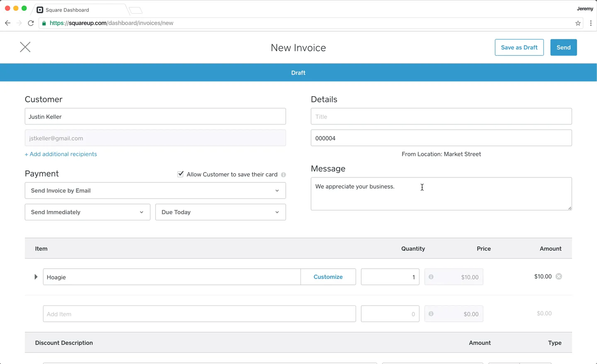The image size is (597, 364).
Task: Open the Send Invoice by Email dropdown
Action: tap(155, 191)
